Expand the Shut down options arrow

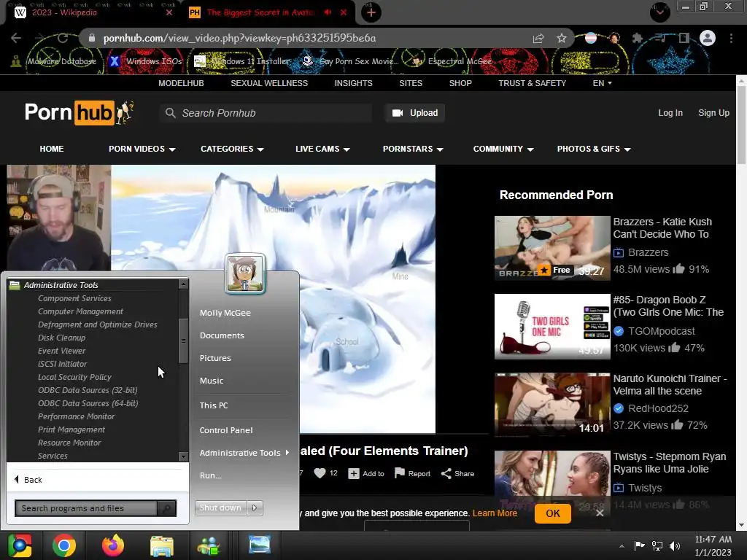point(255,507)
